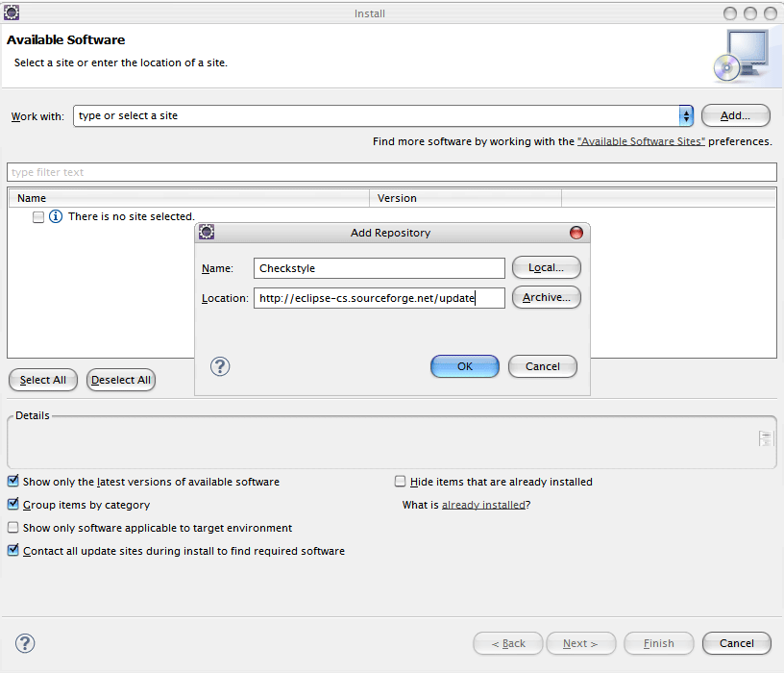Image resolution: width=784 pixels, height=673 pixels.
Task: Open the 'already installed' link
Action: (483, 505)
